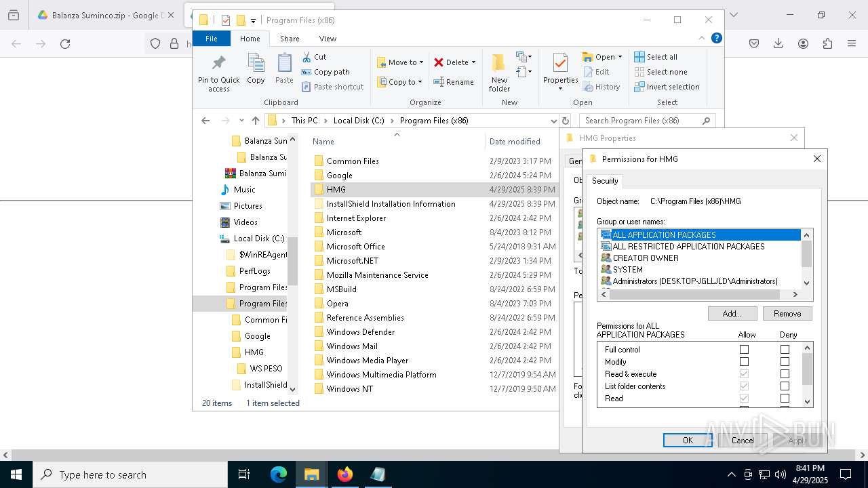Switch to Balanza Suminco.zip browser tab
Screen dimensions: 868x488
pyautogui.click(x=105, y=15)
